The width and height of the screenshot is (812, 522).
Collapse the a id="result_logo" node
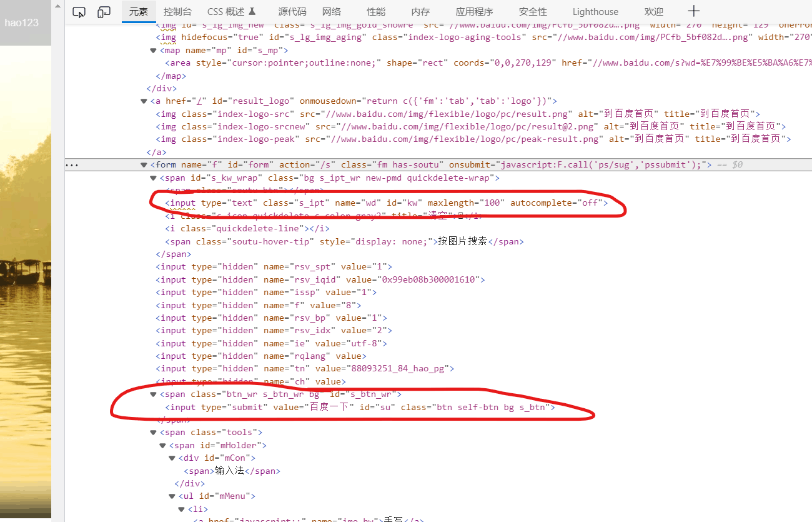coord(144,101)
